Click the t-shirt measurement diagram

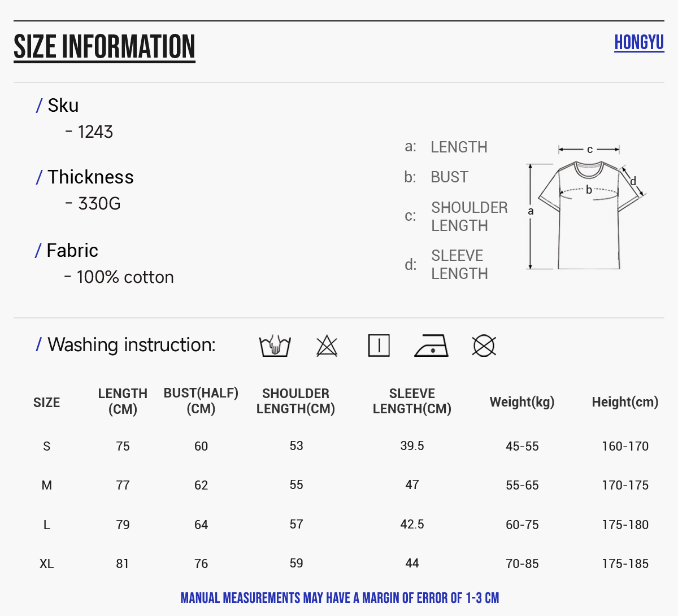(x=586, y=209)
